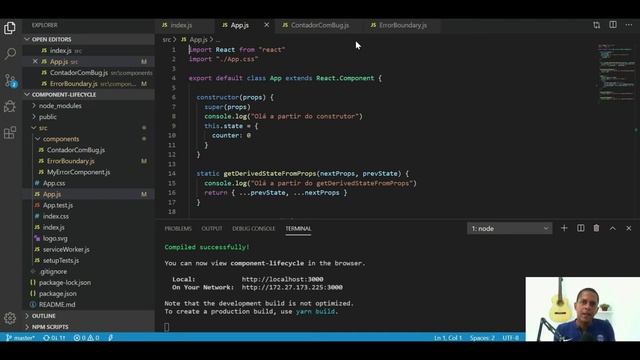Screen dimensions: 640x360
Task: Click the 'Spaces: 2' indentation setting
Action: click(x=482, y=338)
